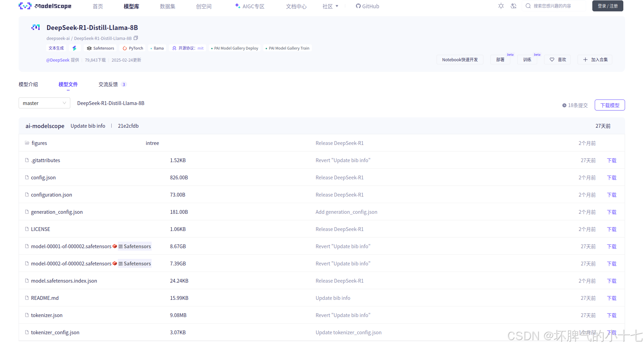644x347 pixels.
Task: Click the PyTorch tag
Action: coord(133,48)
